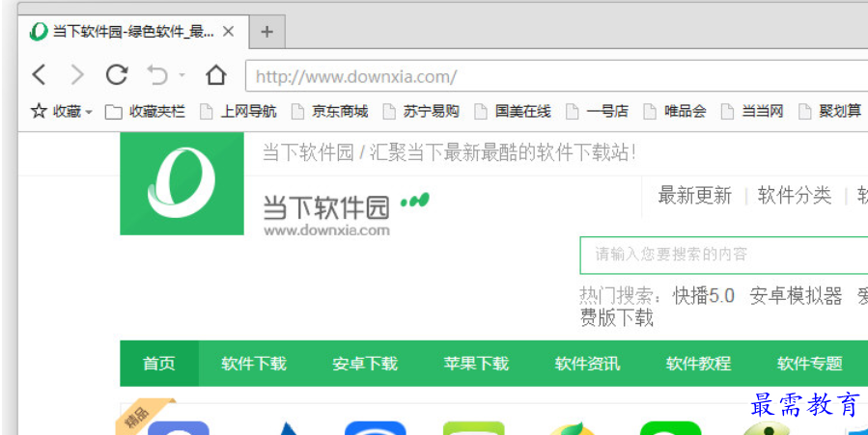Click the site search box 请输入您要搜索的内容
868x435 pixels.
724,255
